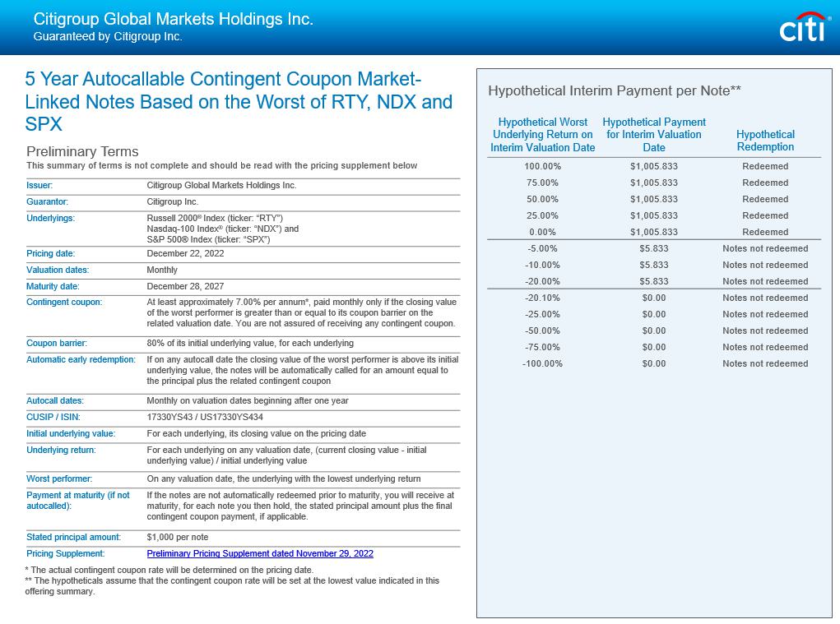
Task: Click the Preliminary Terms heading
Action: coord(82,151)
